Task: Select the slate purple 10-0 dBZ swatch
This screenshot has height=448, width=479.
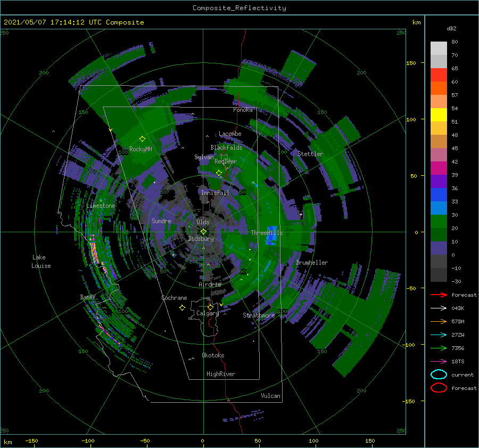Action: pyautogui.click(x=439, y=248)
